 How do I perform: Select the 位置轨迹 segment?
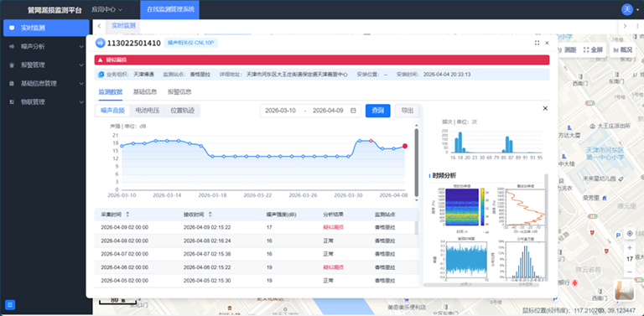click(182, 111)
